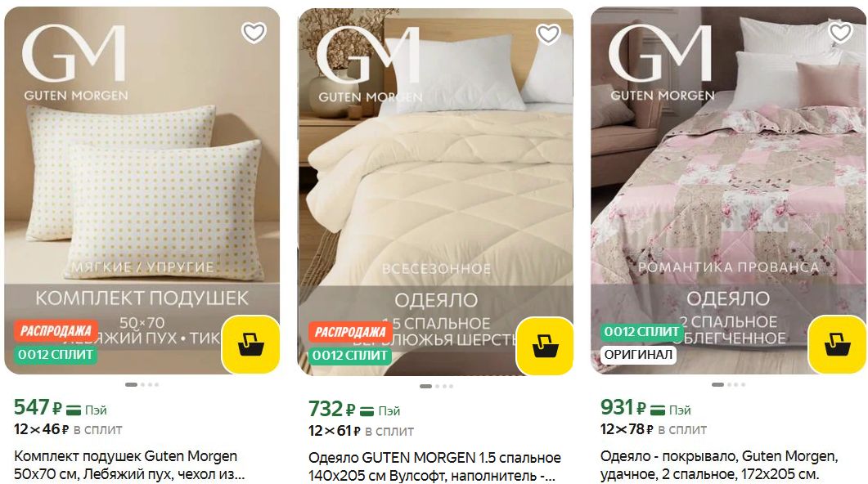The width and height of the screenshot is (868, 484).
Task: Add the 931 ₽ blanket to cart
Action: click(837, 345)
